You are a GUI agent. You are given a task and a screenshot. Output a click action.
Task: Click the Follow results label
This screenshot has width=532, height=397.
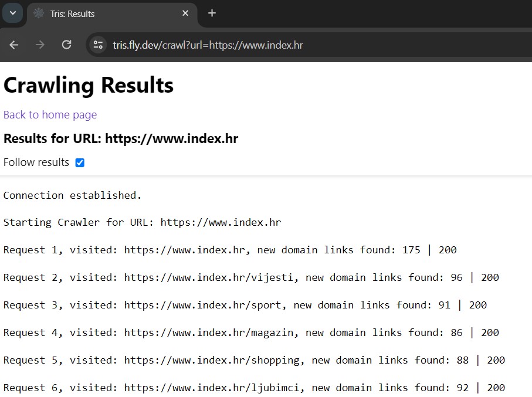(x=36, y=162)
